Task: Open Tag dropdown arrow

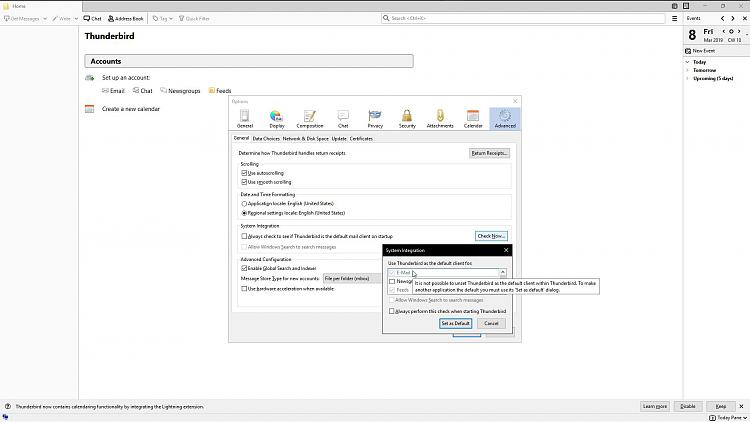Action: (171, 19)
